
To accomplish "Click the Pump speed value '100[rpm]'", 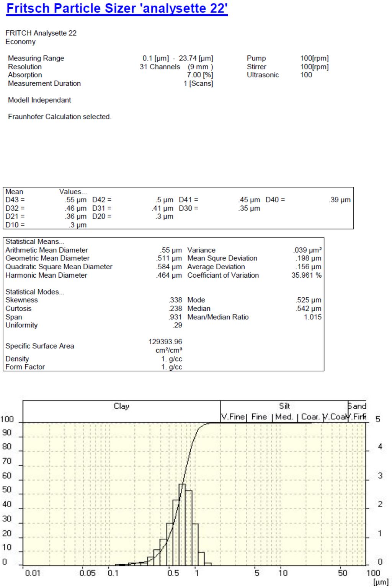I will (314, 58).
